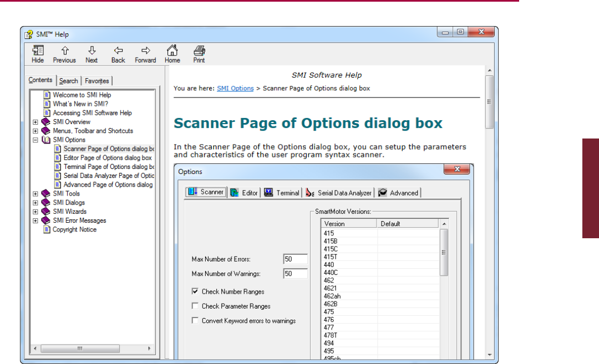Click the help content vertical scrollbar thumb
Viewport: 599px width, 364px height.
[x=489, y=102]
